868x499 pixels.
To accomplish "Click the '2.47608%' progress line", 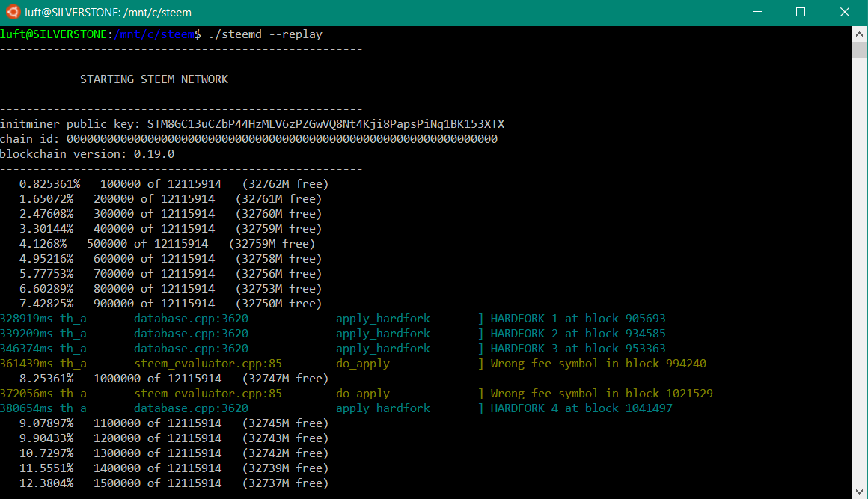I will pos(171,213).
